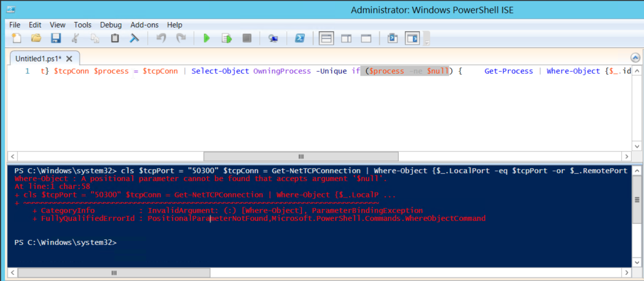Open the Tools menu
The height and width of the screenshot is (281, 644).
tap(82, 25)
